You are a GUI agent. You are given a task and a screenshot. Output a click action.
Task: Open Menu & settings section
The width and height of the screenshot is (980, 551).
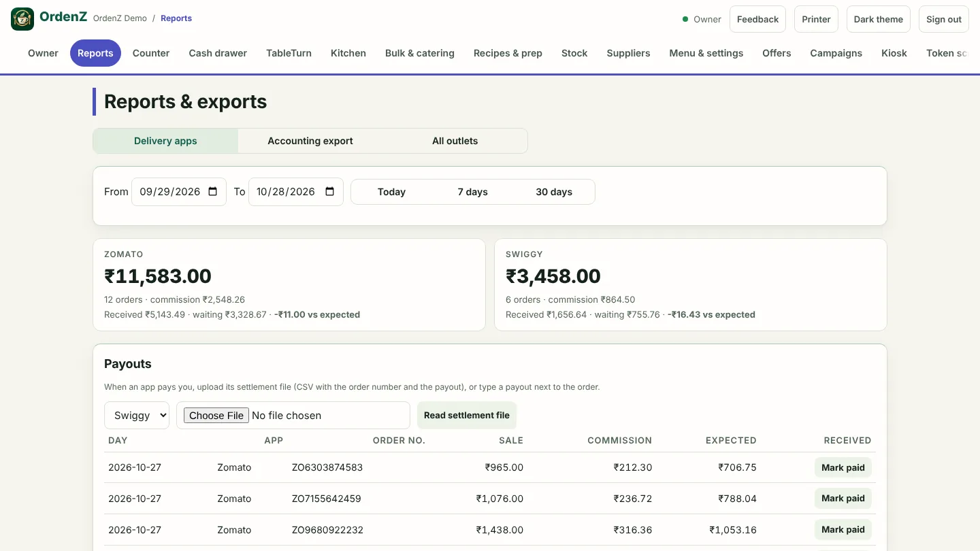click(706, 53)
